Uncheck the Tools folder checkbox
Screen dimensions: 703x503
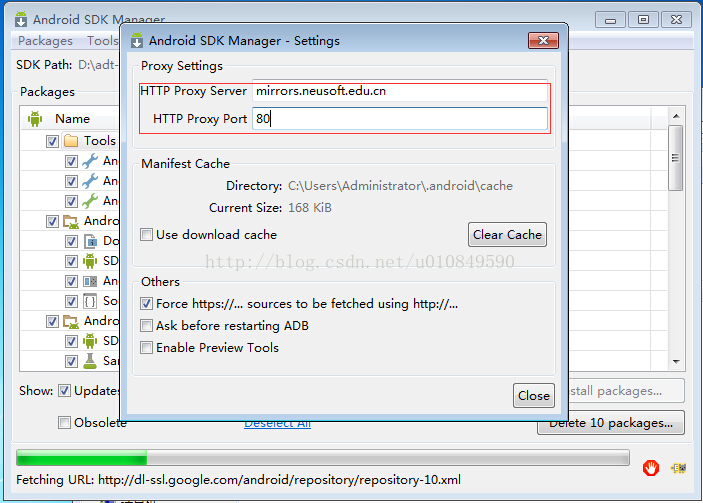coord(52,141)
